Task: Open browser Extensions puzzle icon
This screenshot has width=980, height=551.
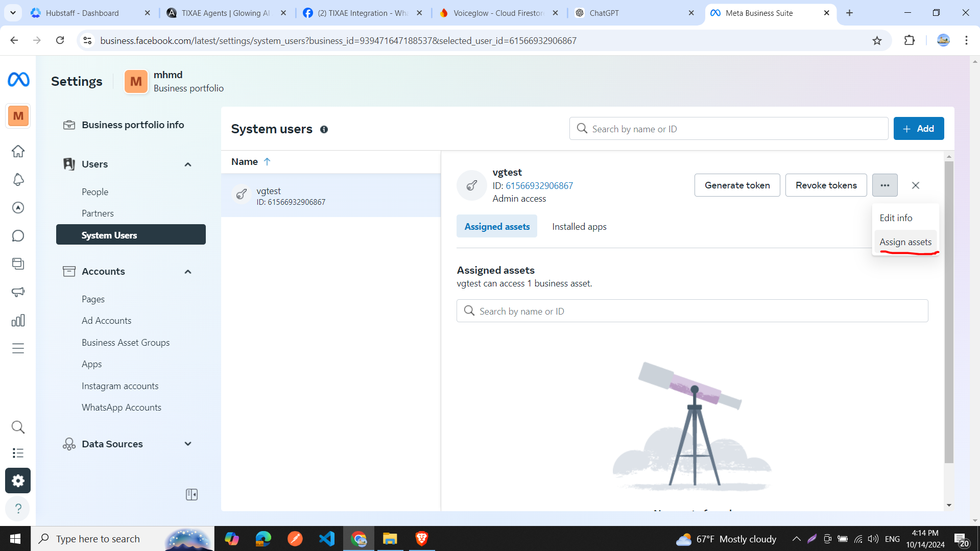Action: coord(910,40)
